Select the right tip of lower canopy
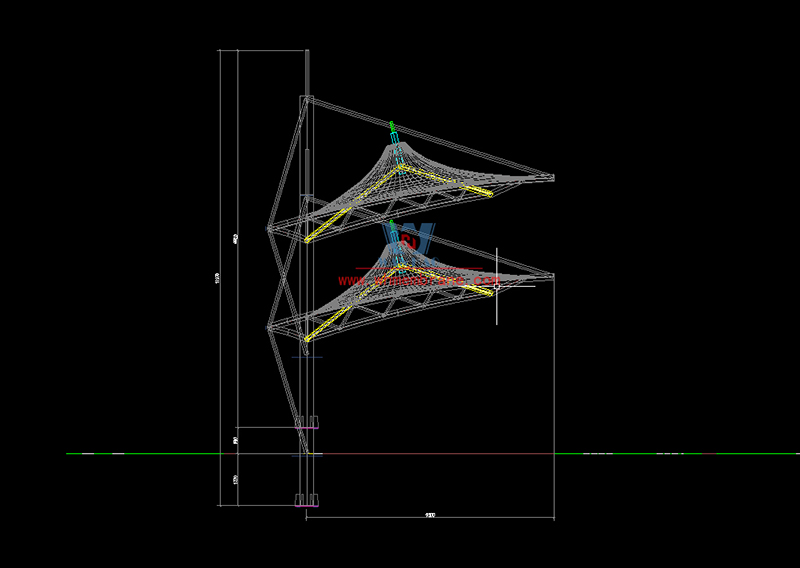 [552, 275]
